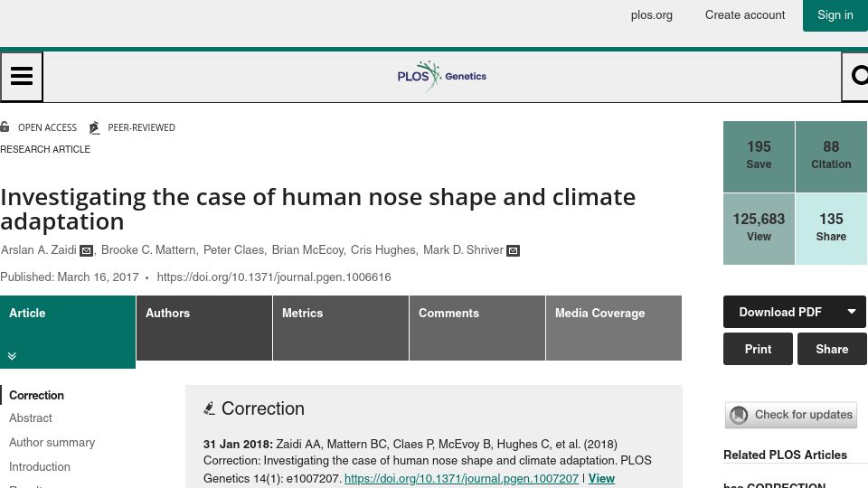Expand the Download PDF dropdown arrow
The image size is (868, 488).
(x=852, y=312)
